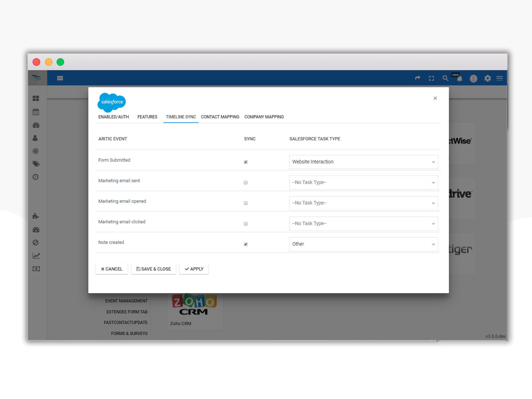This screenshot has width=532, height=399.
Task: Open the money bill icon in sidebar
Action: click(36, 269)
